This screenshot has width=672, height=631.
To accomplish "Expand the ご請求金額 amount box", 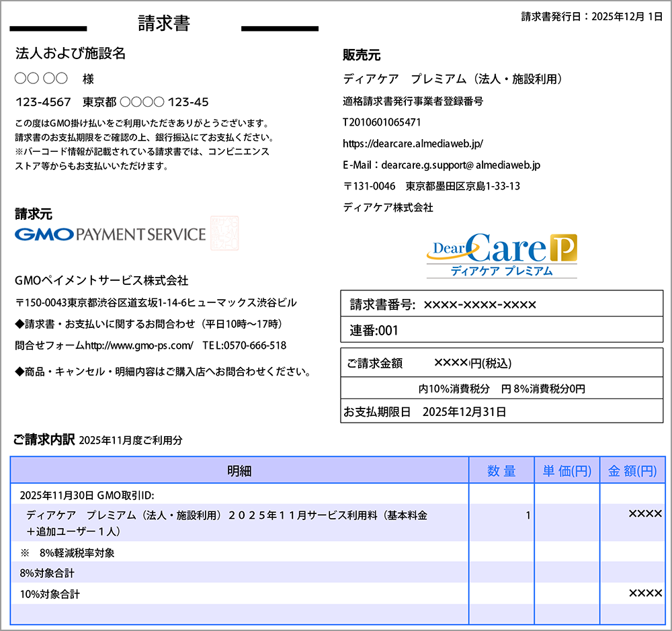I will pyautogui.click(x=501, y=363).
